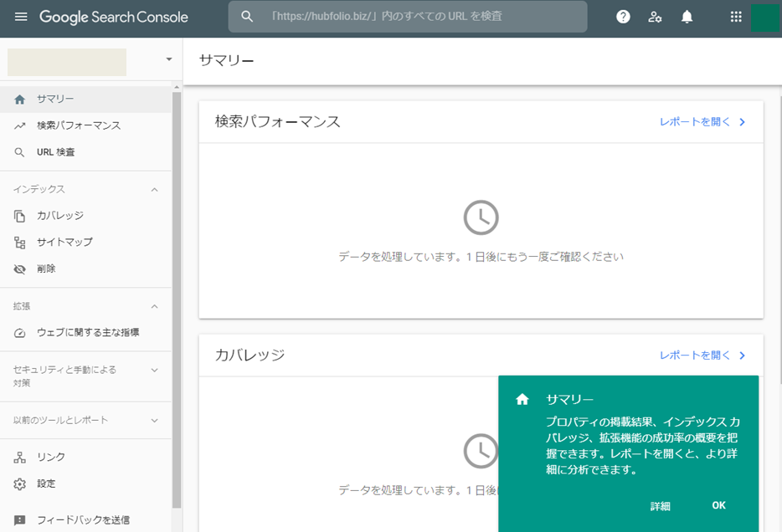Click the feedback speech-bubble icon

(x=19, y=520)
